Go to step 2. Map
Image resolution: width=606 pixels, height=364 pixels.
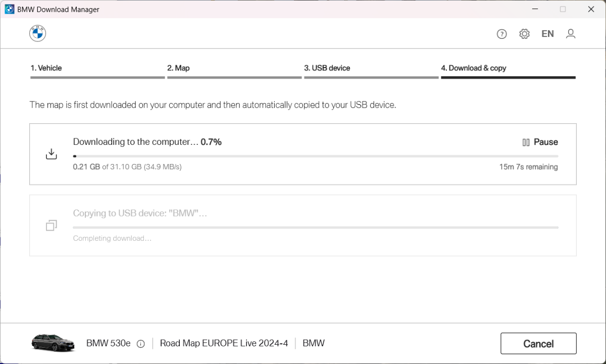[x=179, y=68]
